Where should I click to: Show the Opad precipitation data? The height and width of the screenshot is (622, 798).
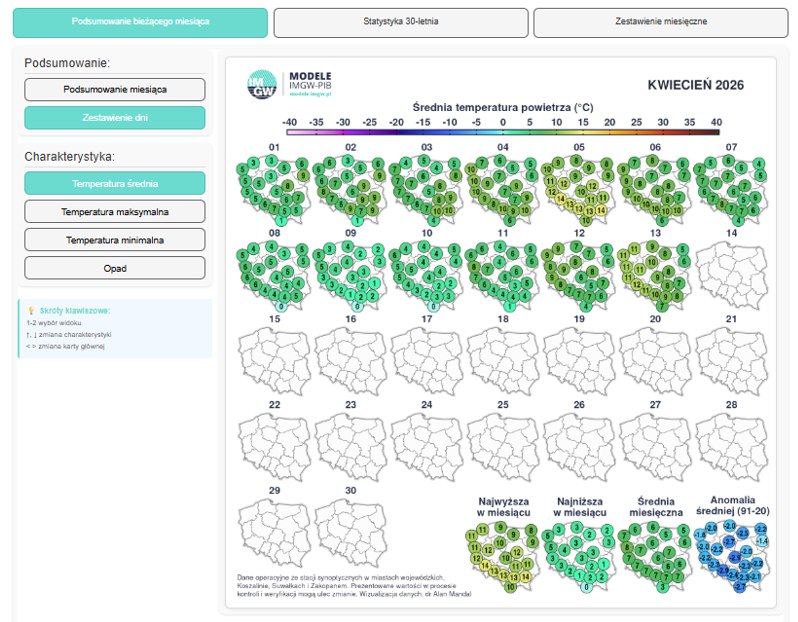point(115,268)
